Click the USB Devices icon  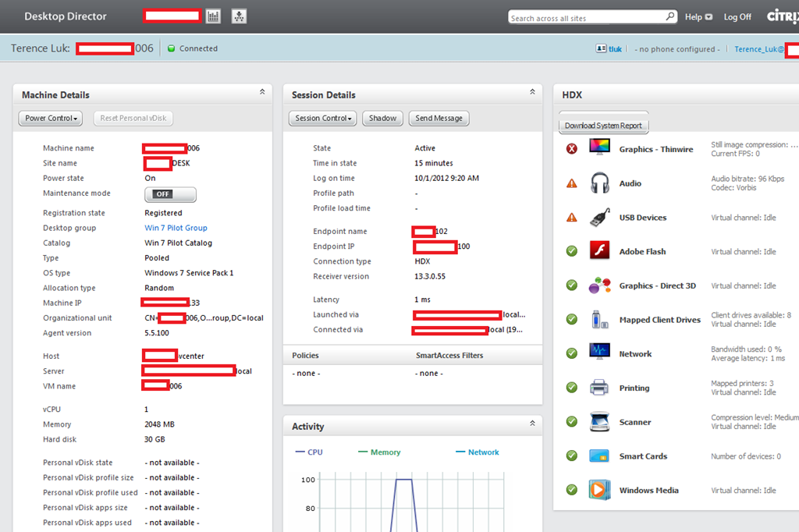click(599, 218)
